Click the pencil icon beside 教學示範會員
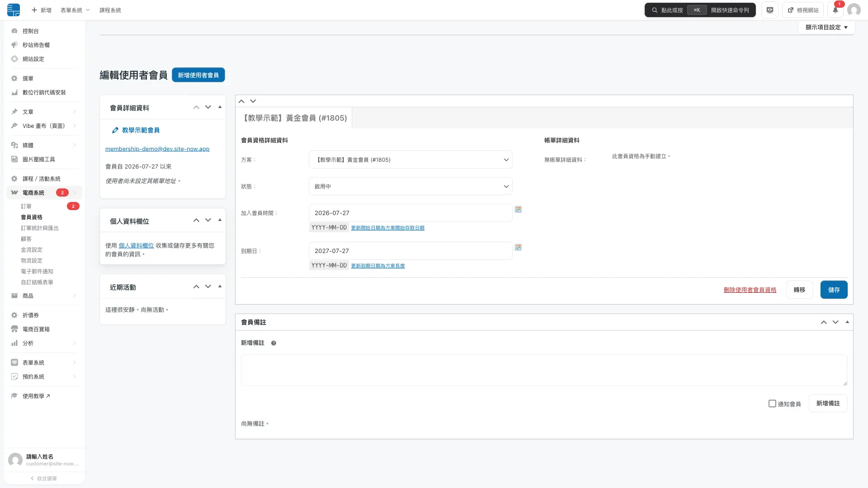This screenshot has height=488, width=868. 115,130
